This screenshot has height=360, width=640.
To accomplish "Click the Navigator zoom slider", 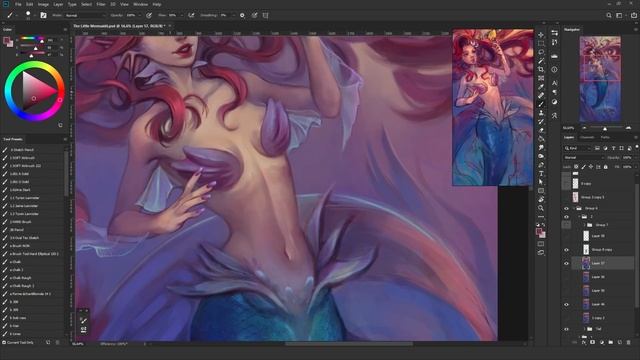I will (x=605, y=129).
